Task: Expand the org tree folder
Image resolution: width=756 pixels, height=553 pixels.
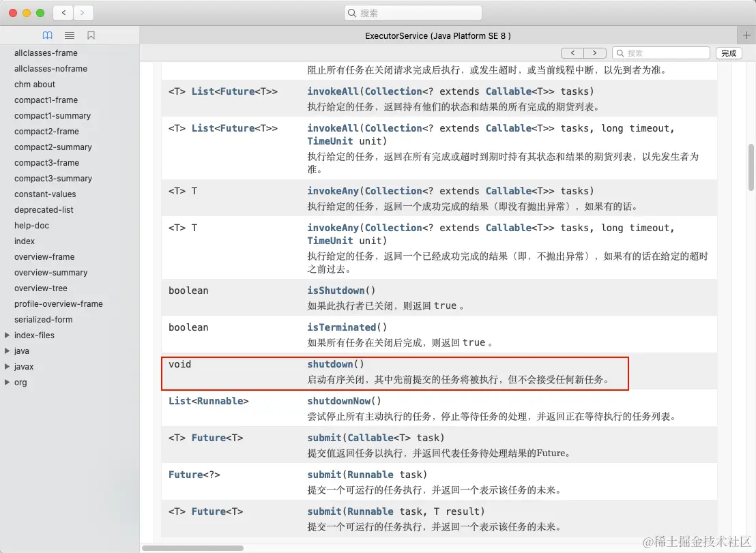Action: (x=8, y=382)
